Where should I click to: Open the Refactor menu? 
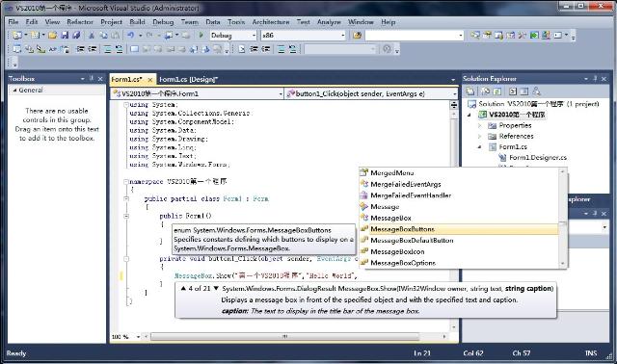point(80,22)
